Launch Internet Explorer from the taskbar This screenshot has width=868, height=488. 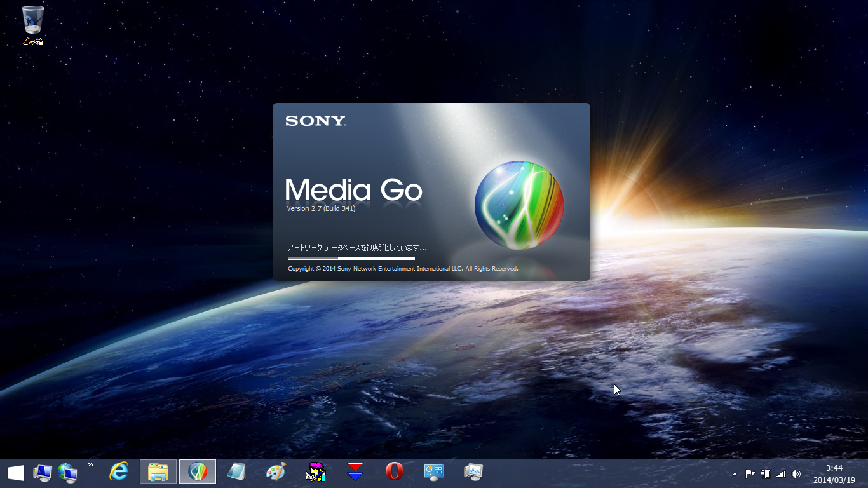point(119,471)
